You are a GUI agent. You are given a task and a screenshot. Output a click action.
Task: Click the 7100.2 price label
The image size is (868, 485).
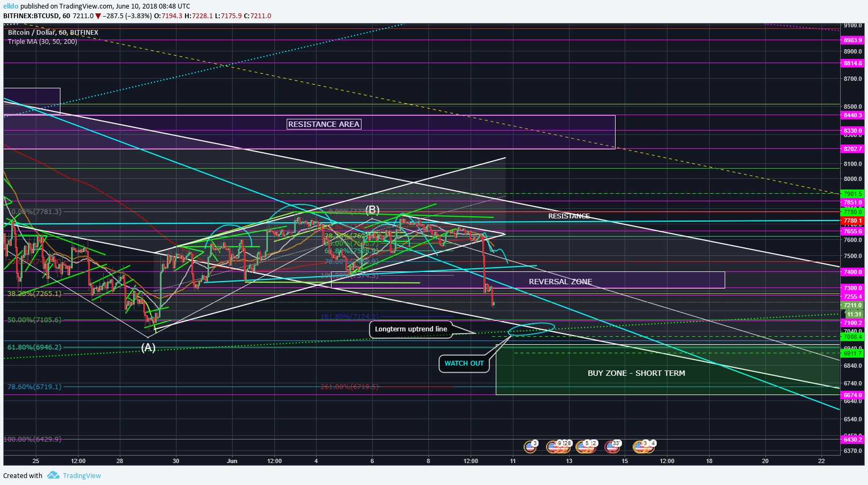[x=852, y=323]
